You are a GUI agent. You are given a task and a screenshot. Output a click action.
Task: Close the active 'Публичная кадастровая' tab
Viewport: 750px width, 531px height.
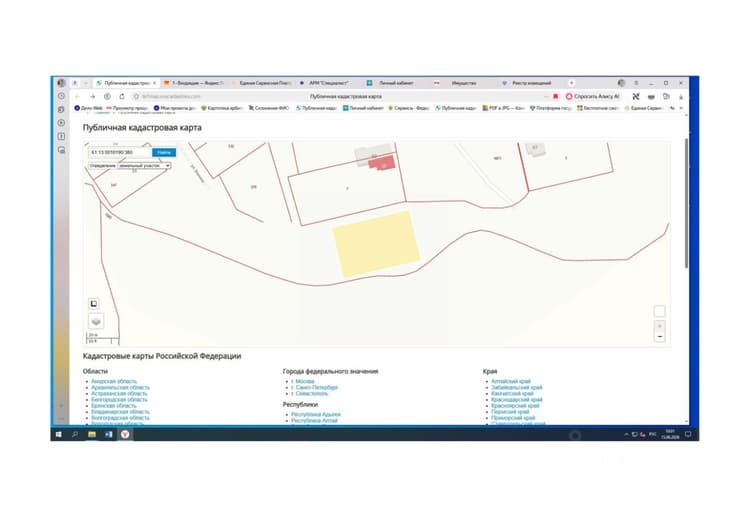click(x=154, y=83)
